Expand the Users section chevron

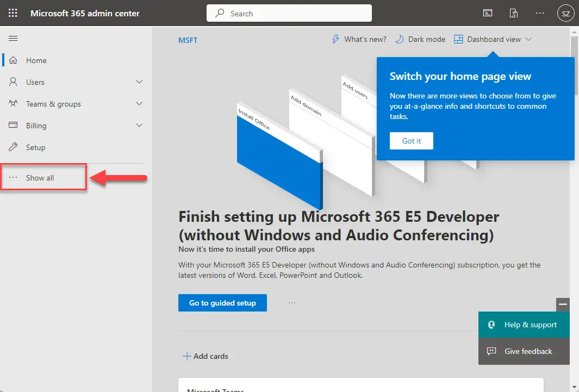point(139,82)
